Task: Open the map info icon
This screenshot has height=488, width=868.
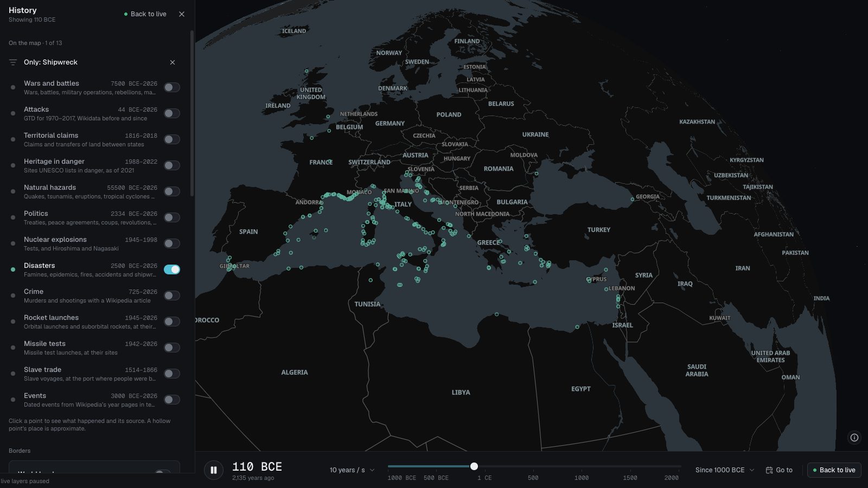Action: [x=854, y=438]
